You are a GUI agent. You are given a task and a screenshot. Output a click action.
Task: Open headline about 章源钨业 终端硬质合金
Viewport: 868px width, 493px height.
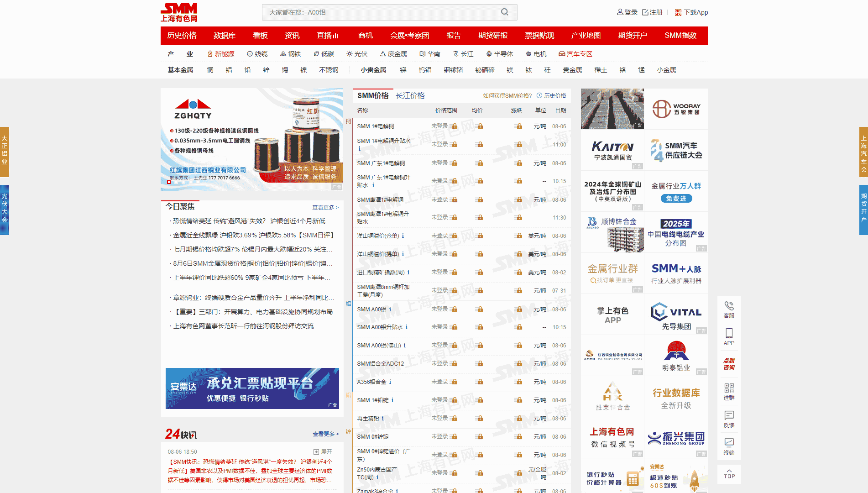pos(254,298)
